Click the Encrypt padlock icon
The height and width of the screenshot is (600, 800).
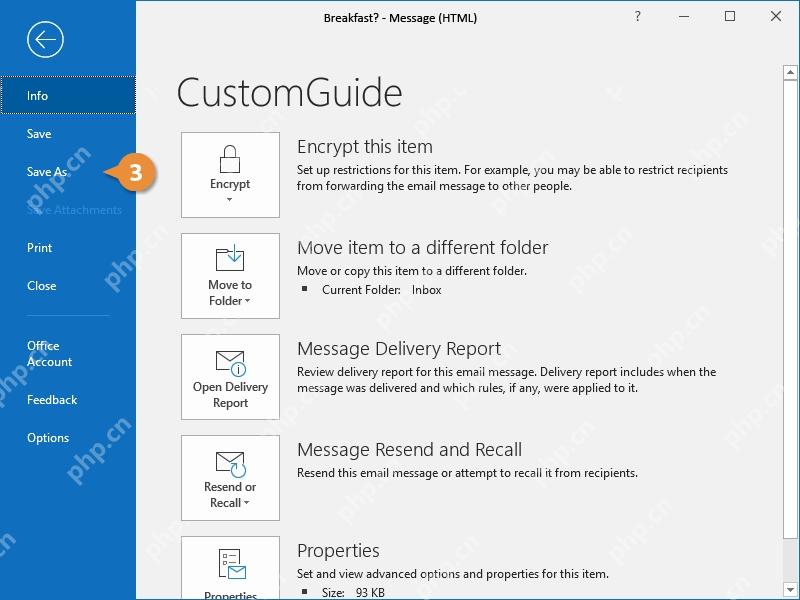point(230,159)
